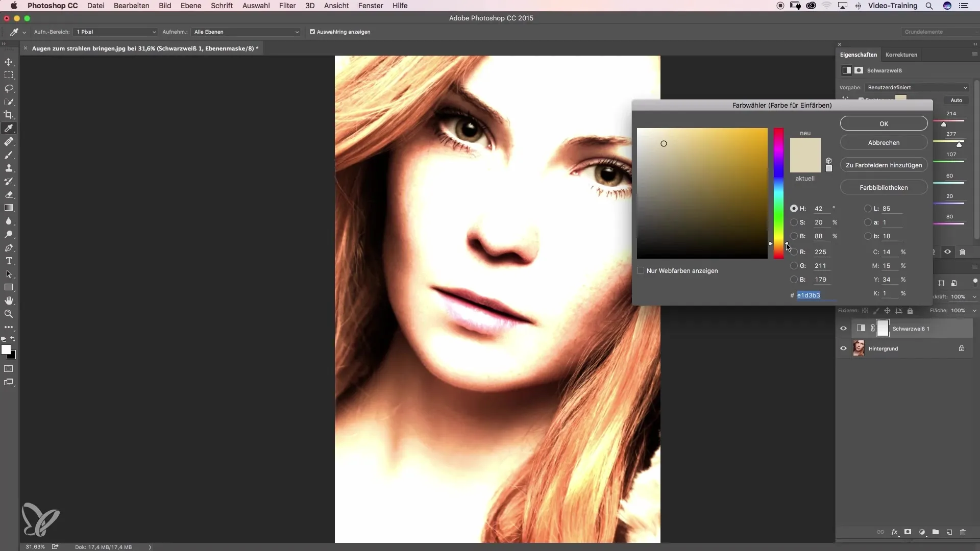Expand layer opacity Deckkraft dropdown
980x551 pixels.
pos(974,297)
